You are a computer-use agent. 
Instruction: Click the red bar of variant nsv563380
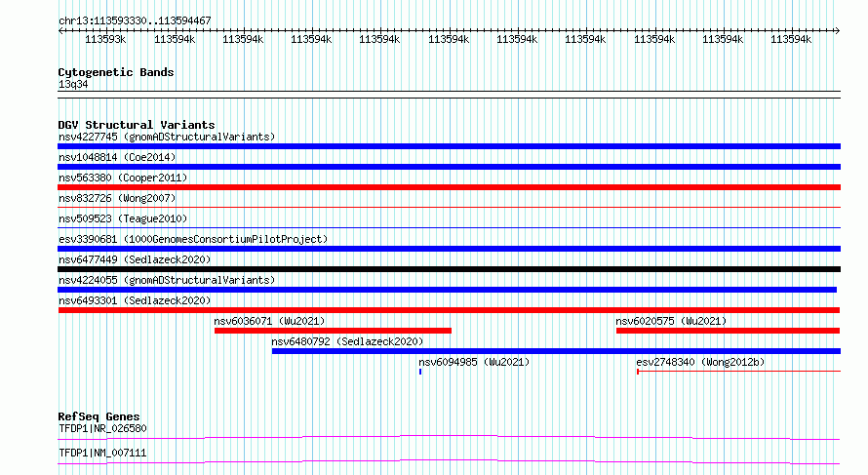(449, 187)
